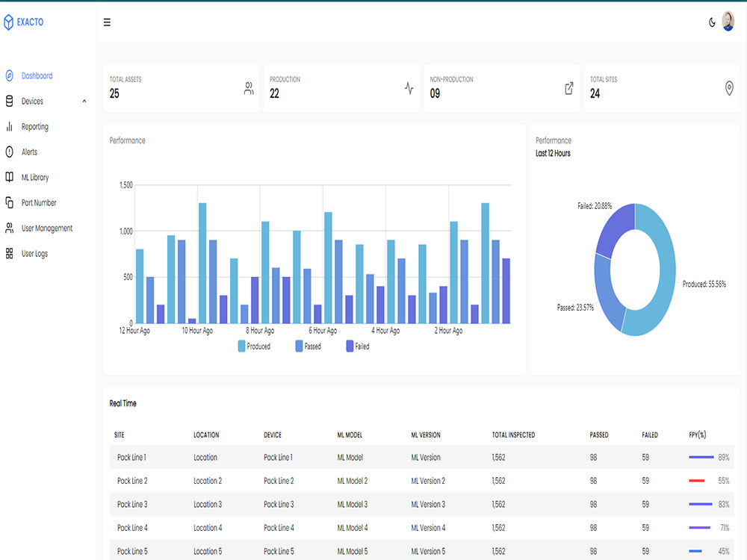This screenshot has height=560, width=747.
Task: Open User Management menu item
Action: point(46,228)
